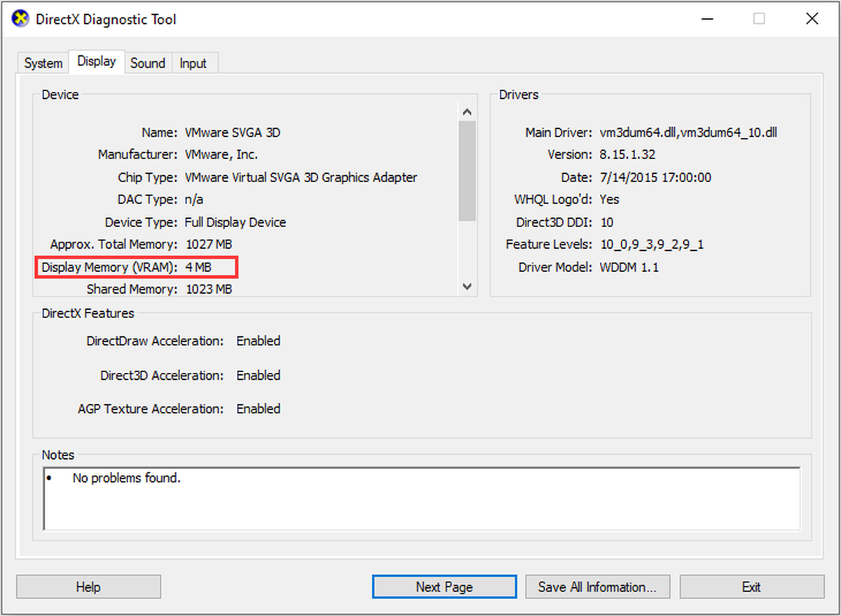Click the 'Feature Levels:' label
The height and width of the screenshot is (616, 841).
click(549, 245)
